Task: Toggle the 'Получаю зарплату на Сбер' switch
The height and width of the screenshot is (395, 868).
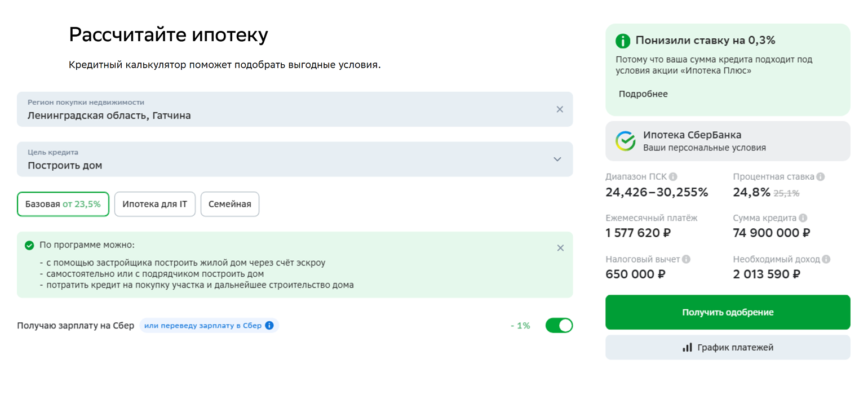Action: pos(559,325)
